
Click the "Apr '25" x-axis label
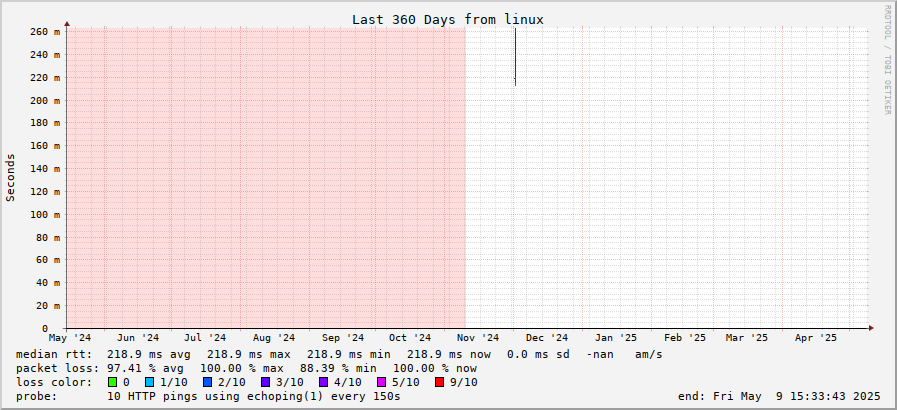tap(816, 338)
